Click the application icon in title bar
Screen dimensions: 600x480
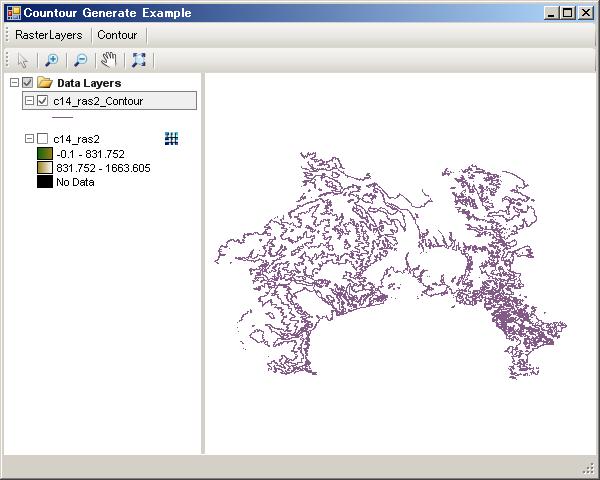tap(12, 13)
